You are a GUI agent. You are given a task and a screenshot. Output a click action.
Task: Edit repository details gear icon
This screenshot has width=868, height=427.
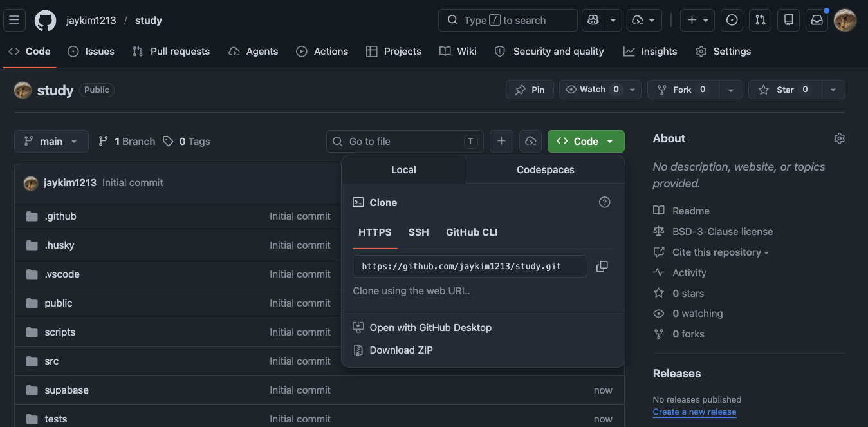839,138
